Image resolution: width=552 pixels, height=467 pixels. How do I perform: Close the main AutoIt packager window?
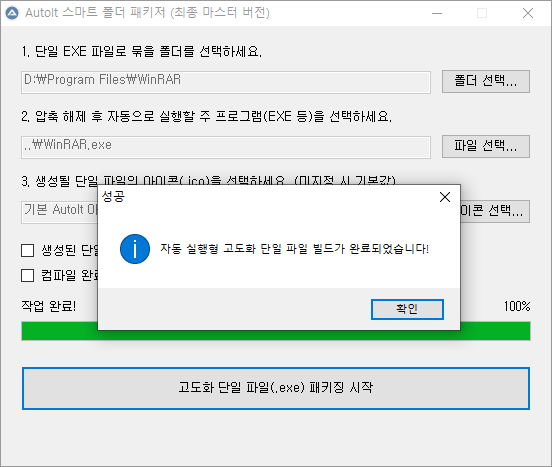(528, 13)
